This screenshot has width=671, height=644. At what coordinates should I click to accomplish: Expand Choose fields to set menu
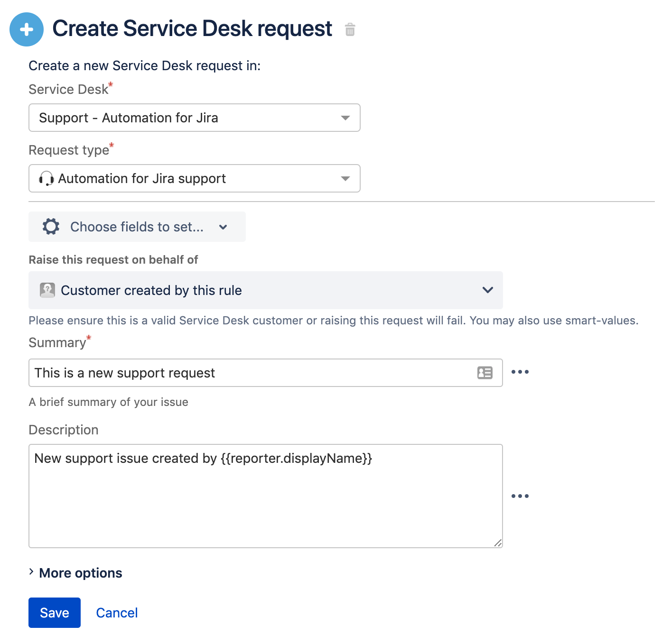pos(137,227)
